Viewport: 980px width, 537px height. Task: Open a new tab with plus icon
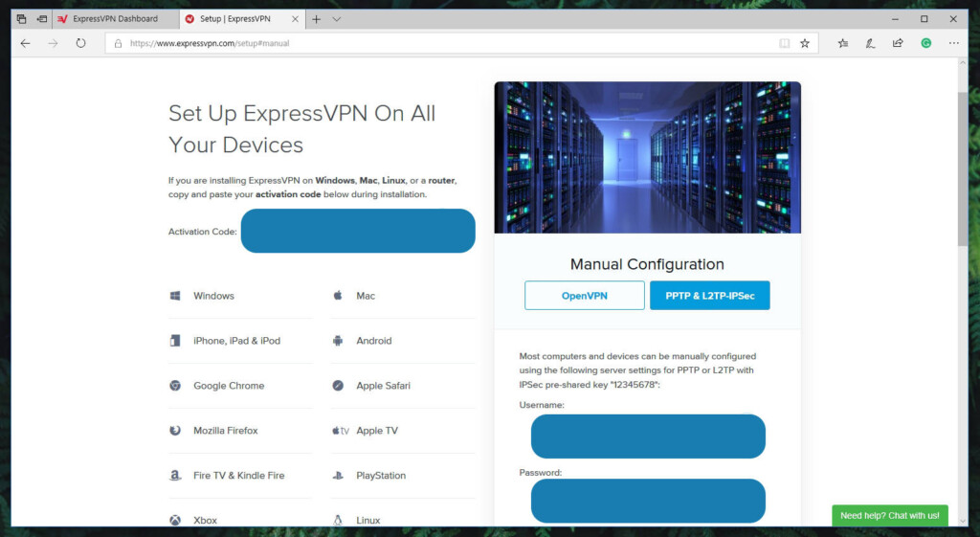316,19
